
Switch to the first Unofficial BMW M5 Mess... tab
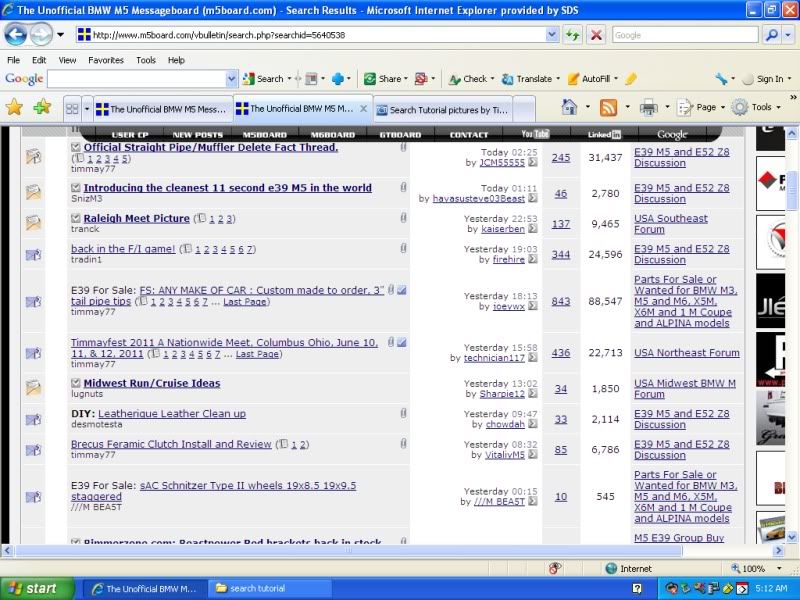click(162, 109)
